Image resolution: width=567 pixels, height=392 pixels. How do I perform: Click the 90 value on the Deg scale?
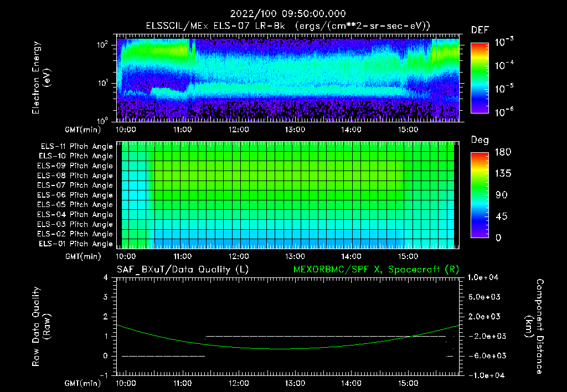tap(502, 195)
